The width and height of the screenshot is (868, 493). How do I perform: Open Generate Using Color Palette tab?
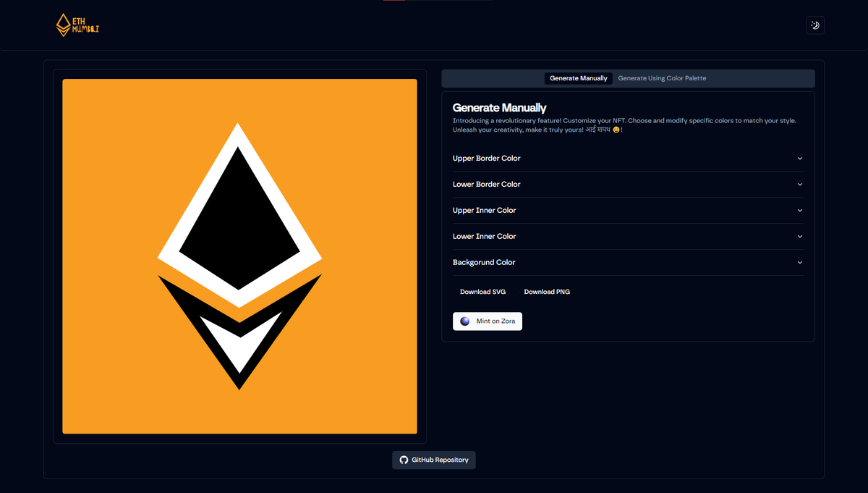[x=662, y=78]
